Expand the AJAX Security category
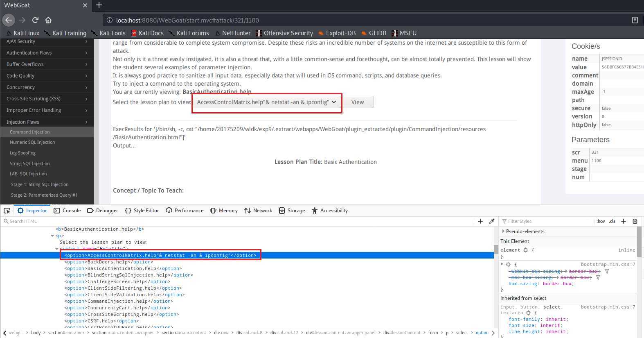Screen dimensions: 644x338 pos(47,41)
